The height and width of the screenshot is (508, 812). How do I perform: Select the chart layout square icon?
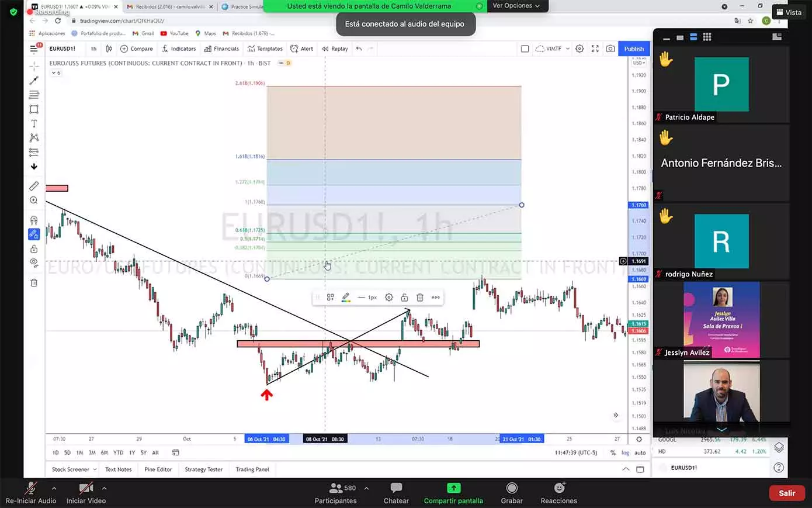[x=525, y=49]
